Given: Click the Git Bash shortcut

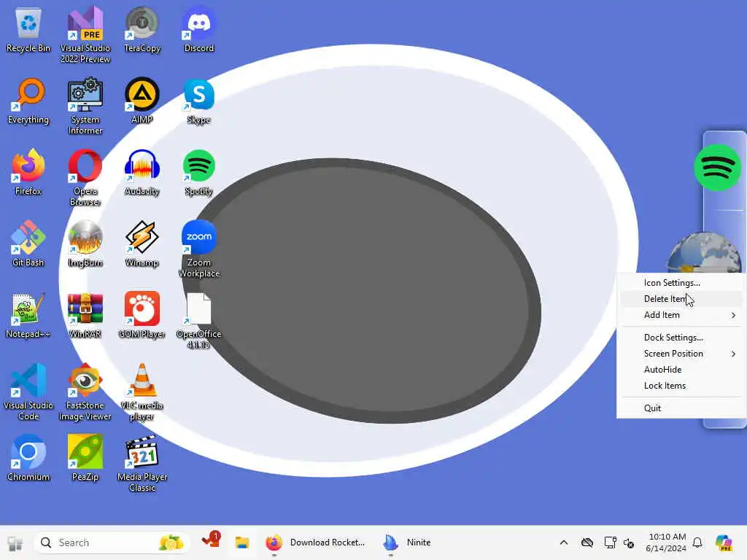Looking at the screenshot, I should tap(28, 244).
